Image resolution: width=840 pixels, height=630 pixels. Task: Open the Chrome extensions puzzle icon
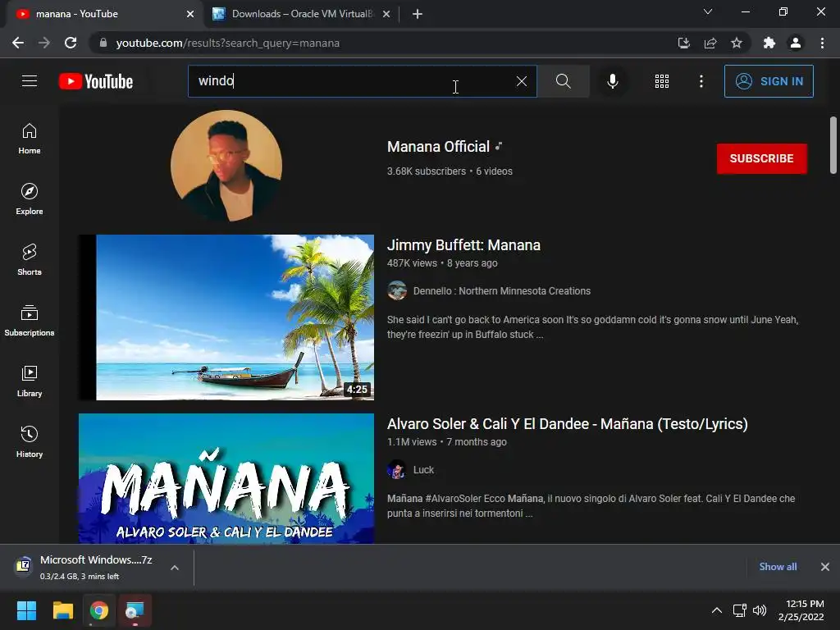pyautogui.click(x=769, y=43)
